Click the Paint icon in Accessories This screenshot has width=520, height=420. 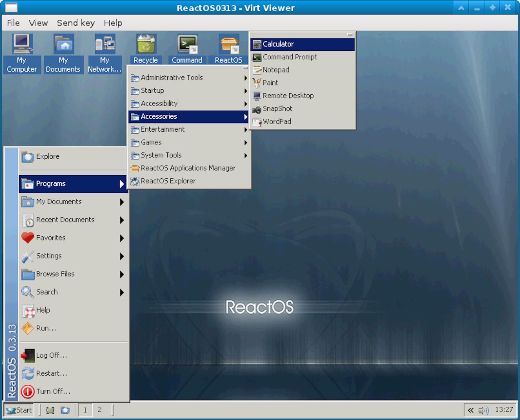[257, 83]
